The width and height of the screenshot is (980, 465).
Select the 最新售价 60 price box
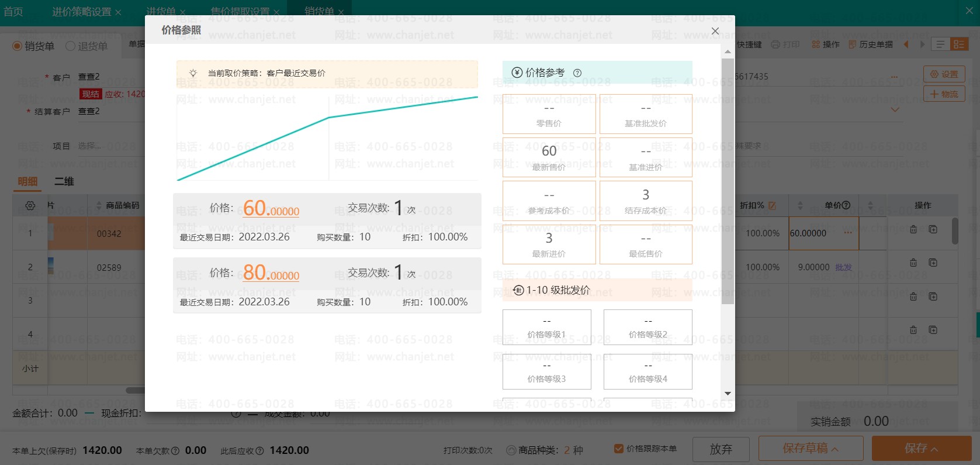[549, 157]
